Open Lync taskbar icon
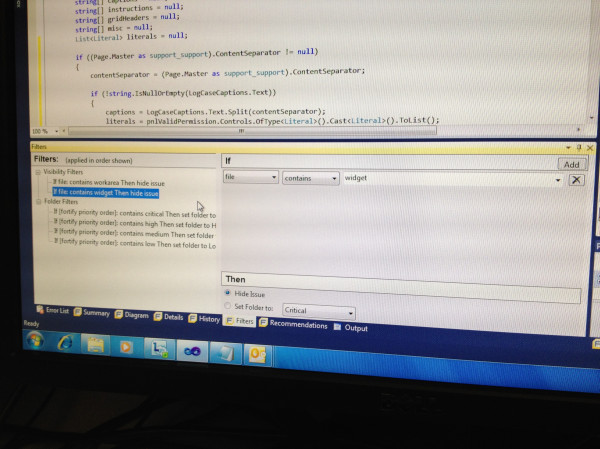This screenshot has height=449, width=600. click(x=159, y=348)
